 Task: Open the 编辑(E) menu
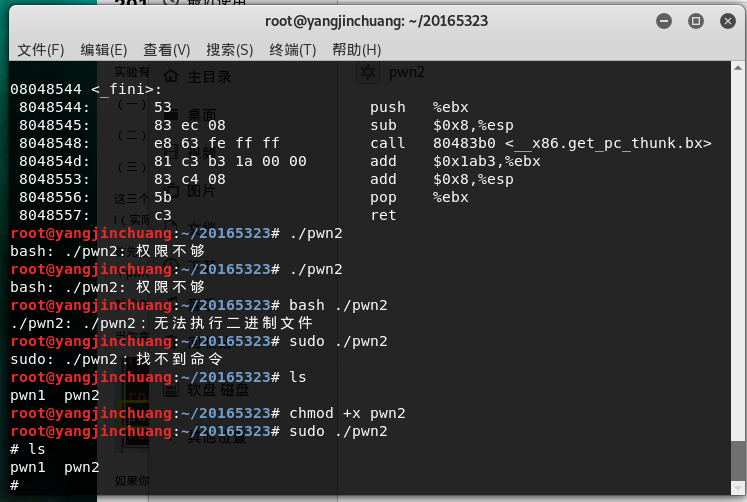[x=103, y=50]
